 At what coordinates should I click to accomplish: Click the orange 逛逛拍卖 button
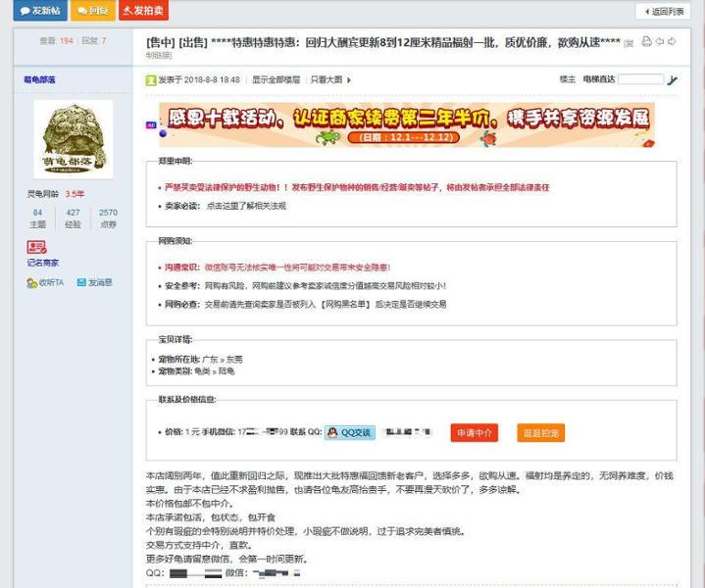pyautogui.click(x=540, y=432)
